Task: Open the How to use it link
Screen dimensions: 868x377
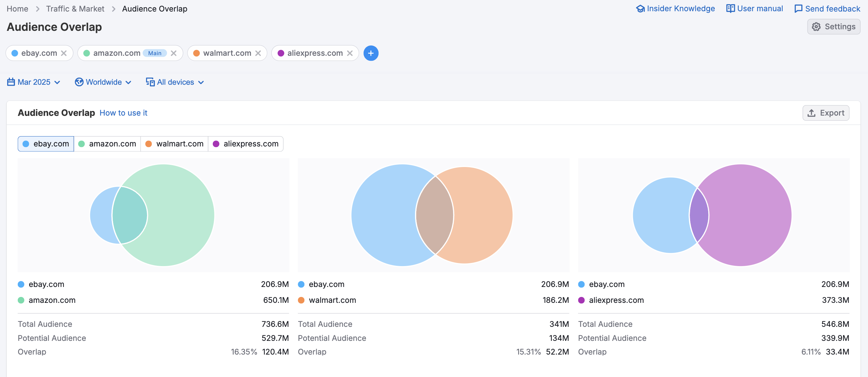Action: point(123,112)
